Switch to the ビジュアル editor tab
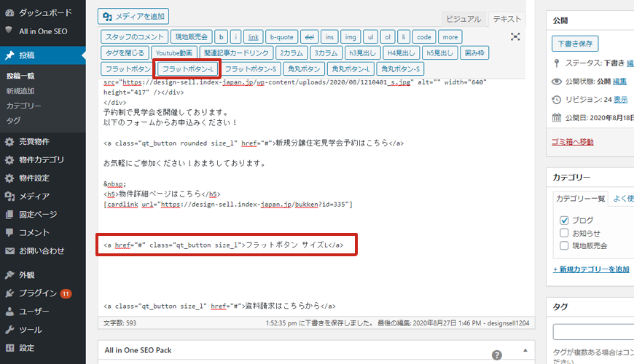 463,19
